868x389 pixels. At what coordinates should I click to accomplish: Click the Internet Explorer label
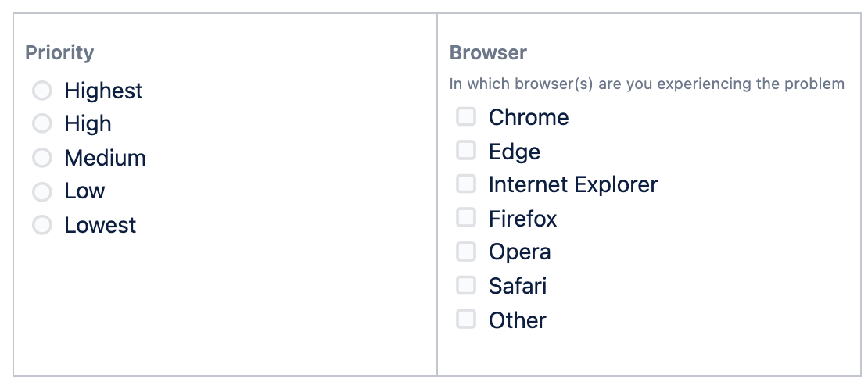tap(573, 184)
